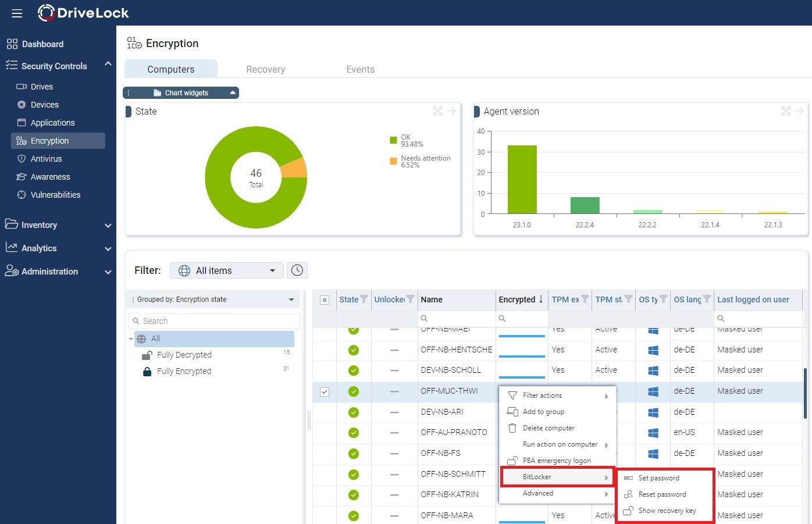The width and height of the screenshot is (812, 524).
Task: Switch to the Recovery tab
Action: (266, 69)
